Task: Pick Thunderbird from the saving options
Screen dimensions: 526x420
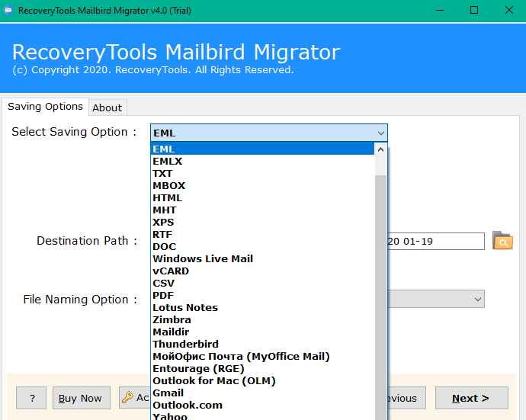Action: (185, 344)
